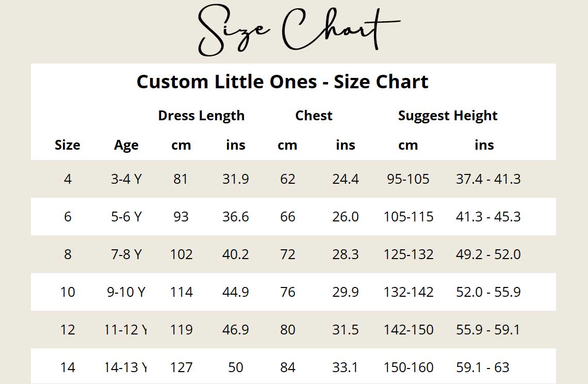Click the 95-105 height range cell
The width and height of the screenshot is (588, 384).
tap(408, 179)
